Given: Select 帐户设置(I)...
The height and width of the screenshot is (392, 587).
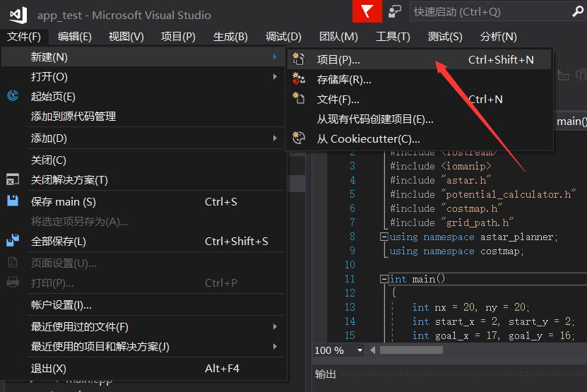Looking at the screenshot, I should (x=143, y=305).
